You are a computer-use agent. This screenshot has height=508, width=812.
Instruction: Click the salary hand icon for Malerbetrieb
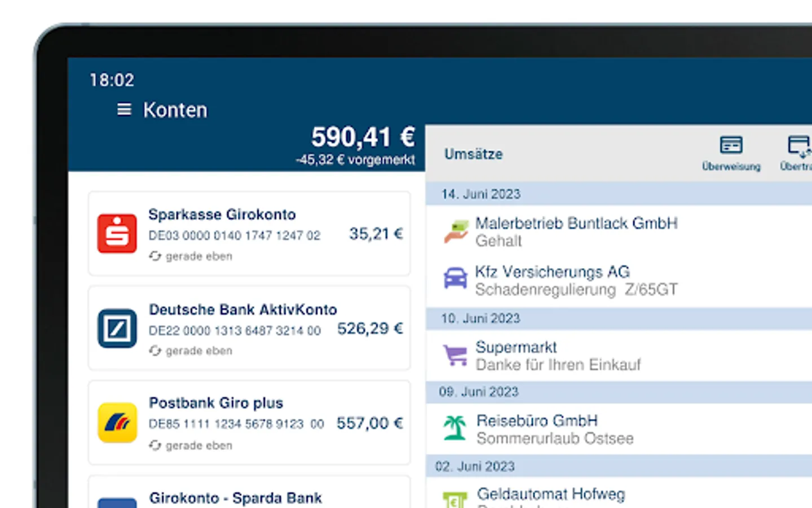coord(456,231)
